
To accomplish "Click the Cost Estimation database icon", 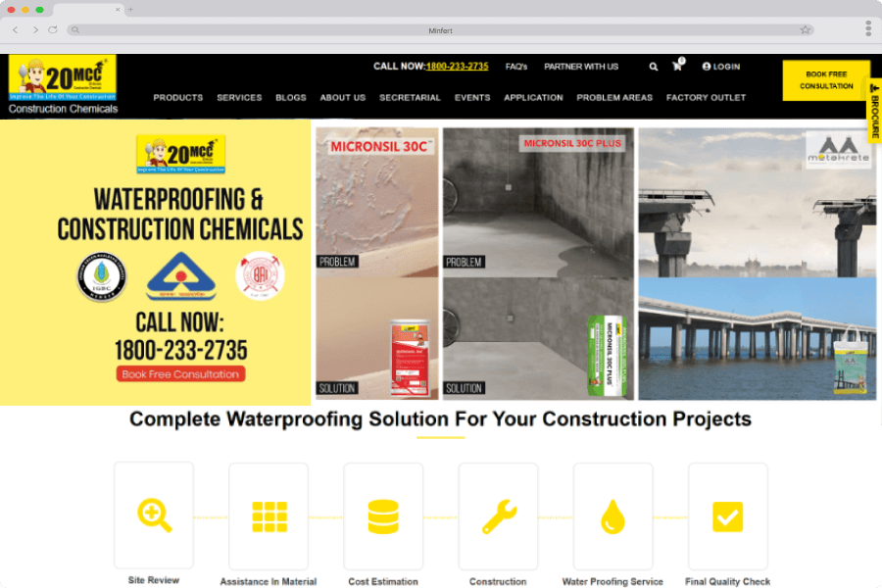I will click(383, 516).
